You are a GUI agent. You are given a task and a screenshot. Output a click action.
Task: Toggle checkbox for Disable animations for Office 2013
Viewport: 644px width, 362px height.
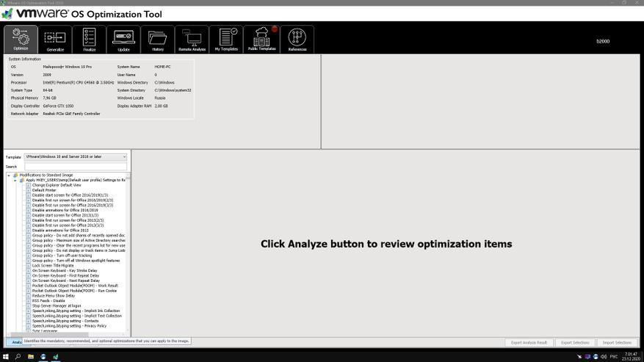[x=29, y=231]
